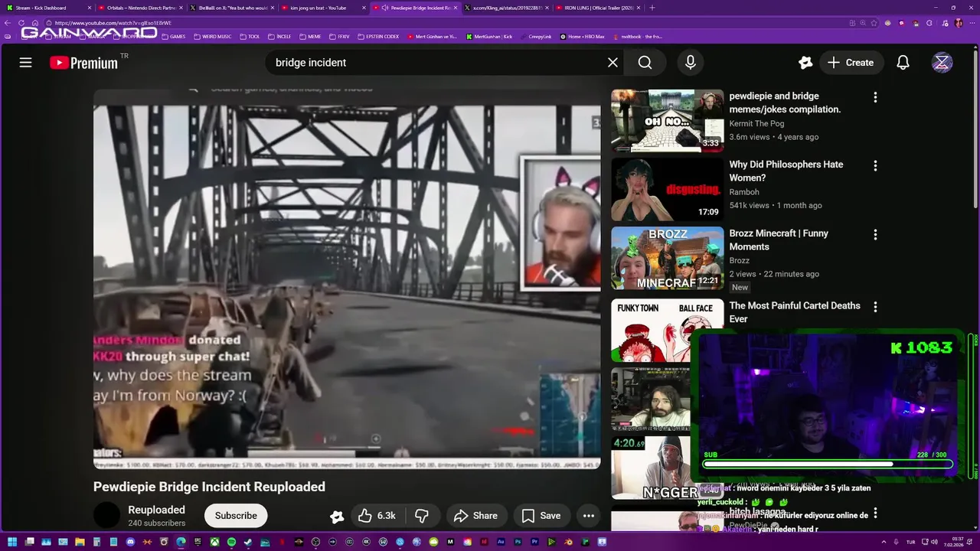Open Spotify from the taskbar
980x551 pixels.
tap(231, 542)
